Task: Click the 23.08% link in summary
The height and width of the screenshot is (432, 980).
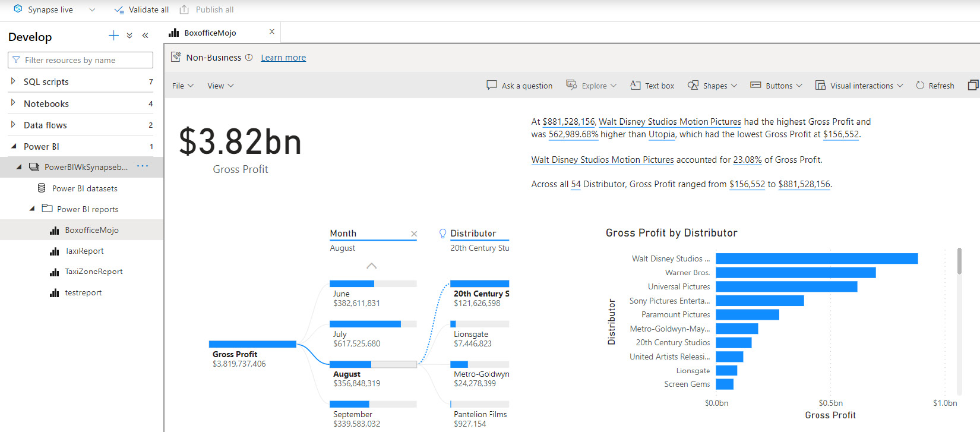Action: tap(747, 160)
